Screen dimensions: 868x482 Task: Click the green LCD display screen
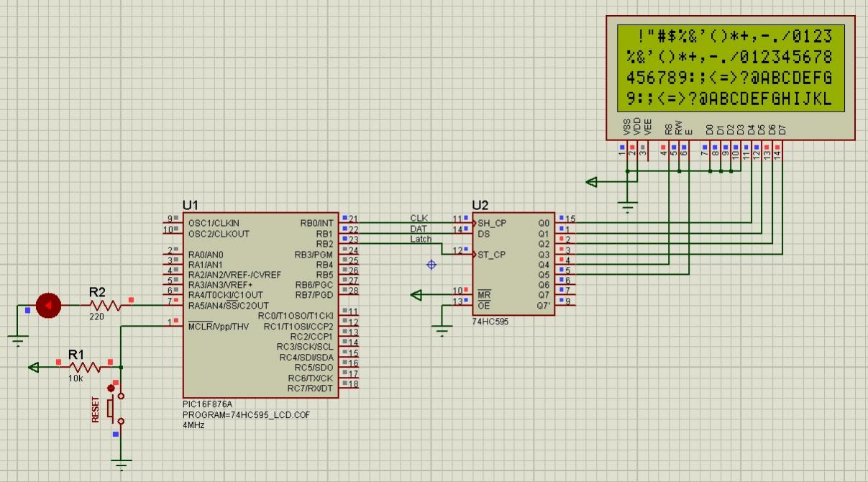click(729, 68)
